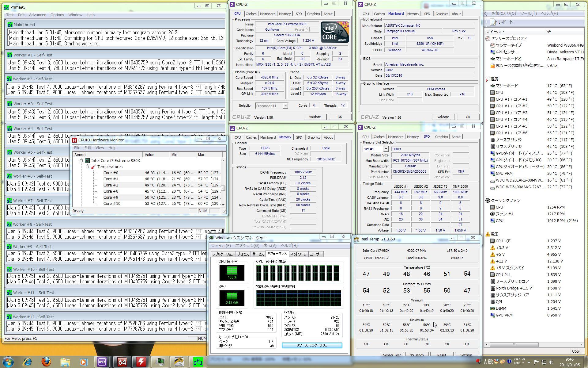Screen dimensions: 588x368
Task: Click the Prime95 taskbar icon
Action: click(198, 362)
